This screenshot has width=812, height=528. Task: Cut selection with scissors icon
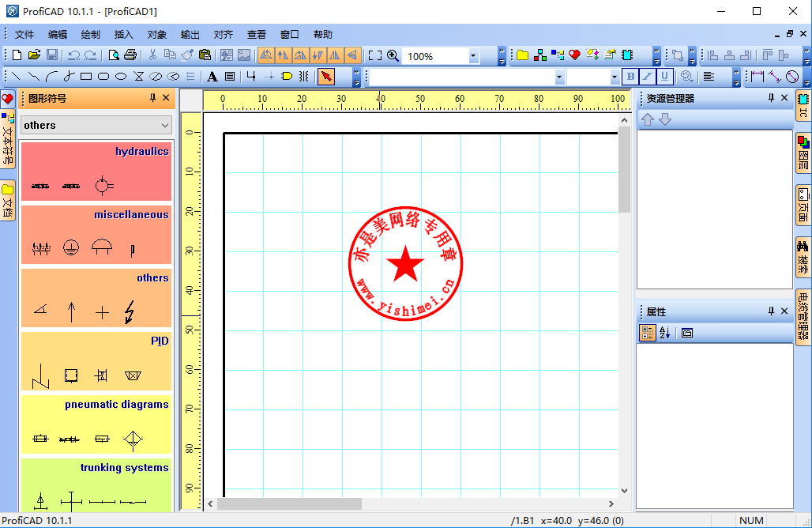[x=152, y=55]
